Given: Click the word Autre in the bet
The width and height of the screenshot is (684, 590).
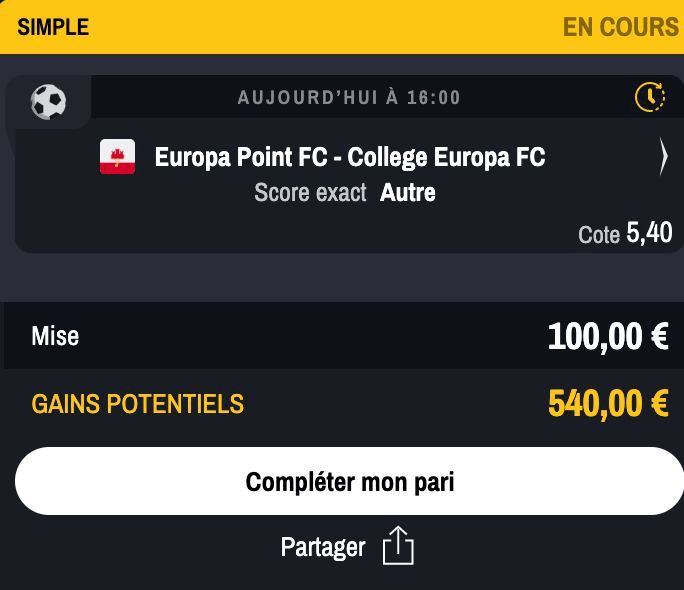Looking at the screenshot, I should [x=408, y=192].
